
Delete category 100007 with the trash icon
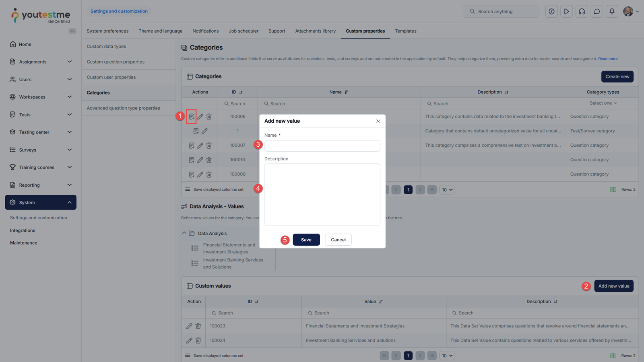click(x=209, y=146)
